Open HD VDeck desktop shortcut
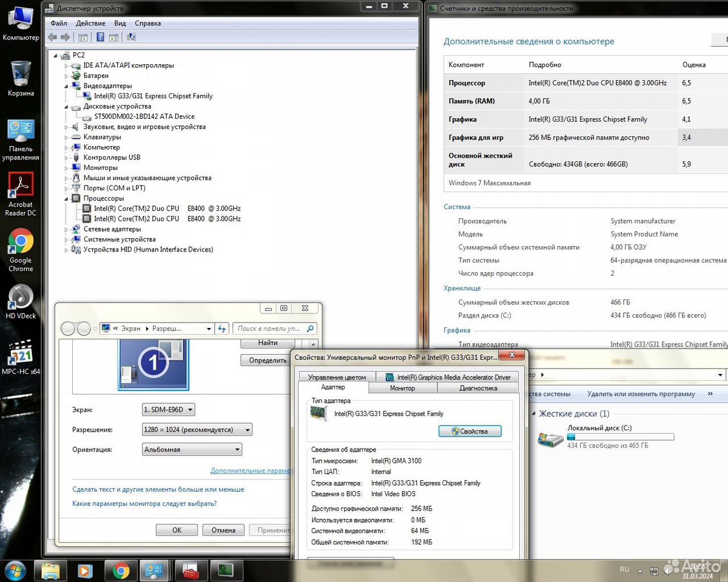 [x=21, y=302]
